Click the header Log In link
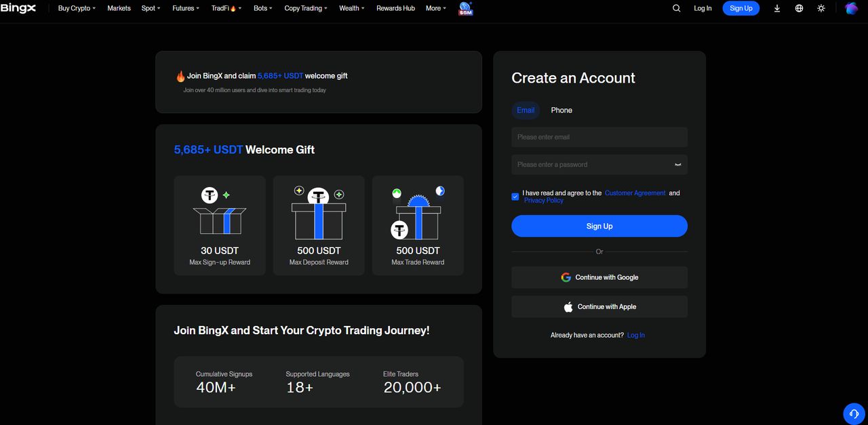 tap(703, 8)
